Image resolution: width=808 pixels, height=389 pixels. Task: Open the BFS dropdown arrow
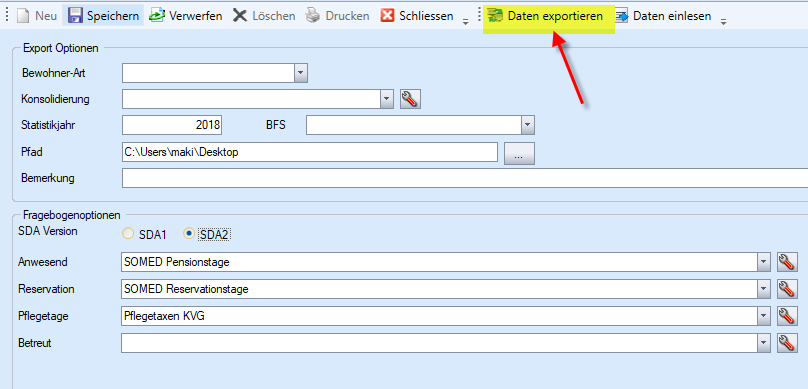pos(528,125)
